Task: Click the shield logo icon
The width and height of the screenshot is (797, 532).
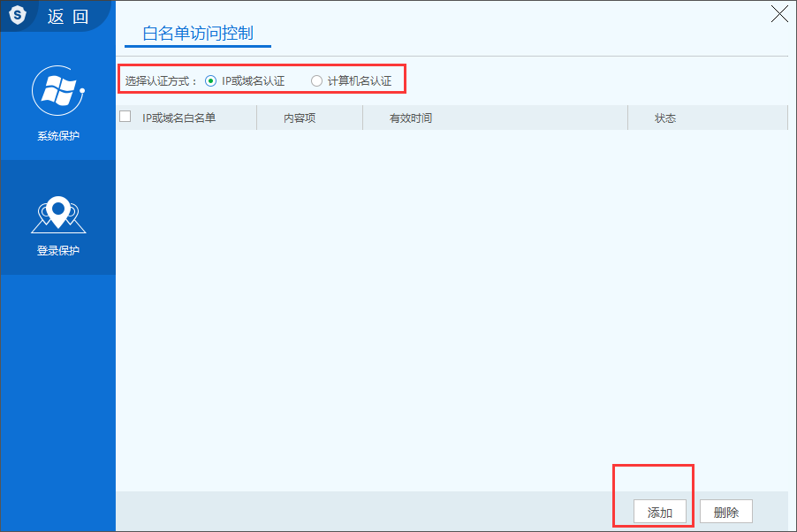Action: click(19, 15)
